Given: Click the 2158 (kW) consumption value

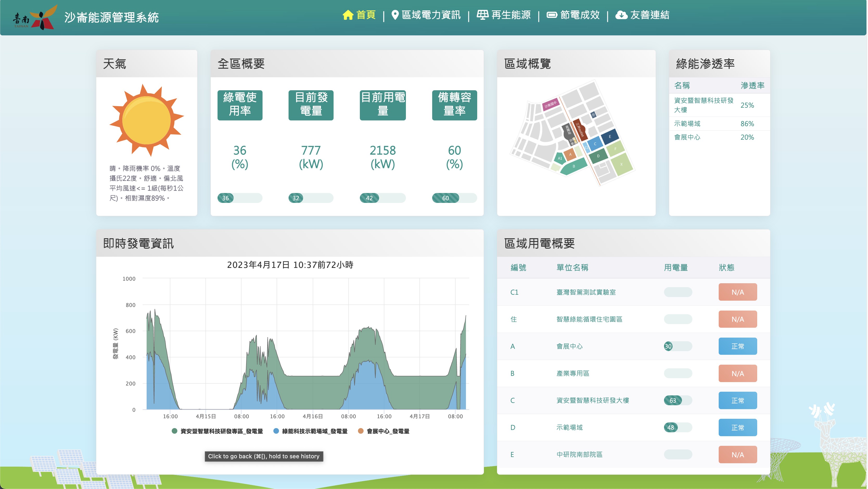Looking at the screenshot, I should click(x=383, y=157).
